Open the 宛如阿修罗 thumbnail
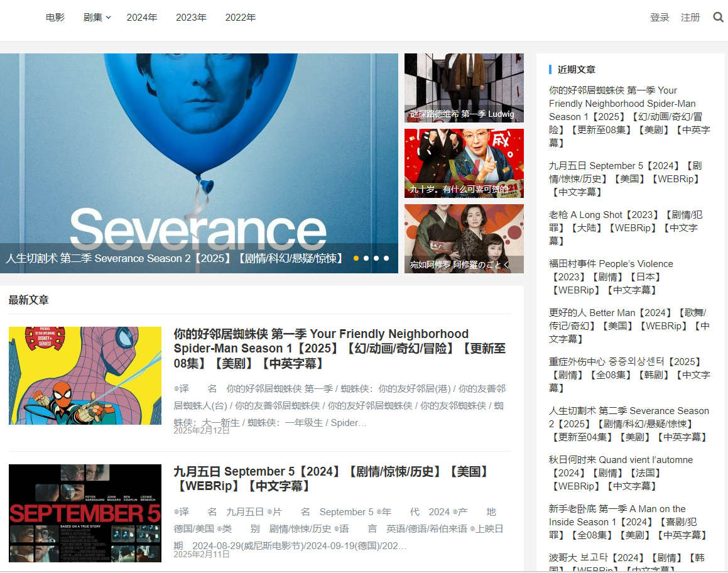728x573 pixels. [464, 239]
